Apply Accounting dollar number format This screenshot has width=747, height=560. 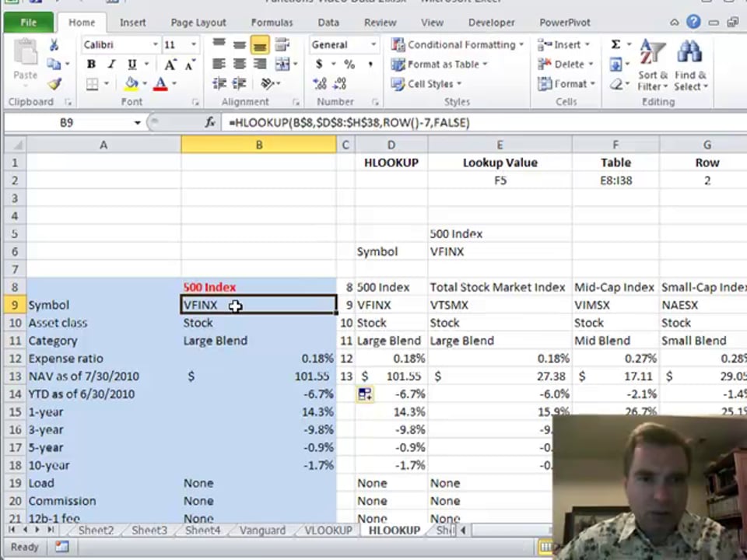[319, 65]
